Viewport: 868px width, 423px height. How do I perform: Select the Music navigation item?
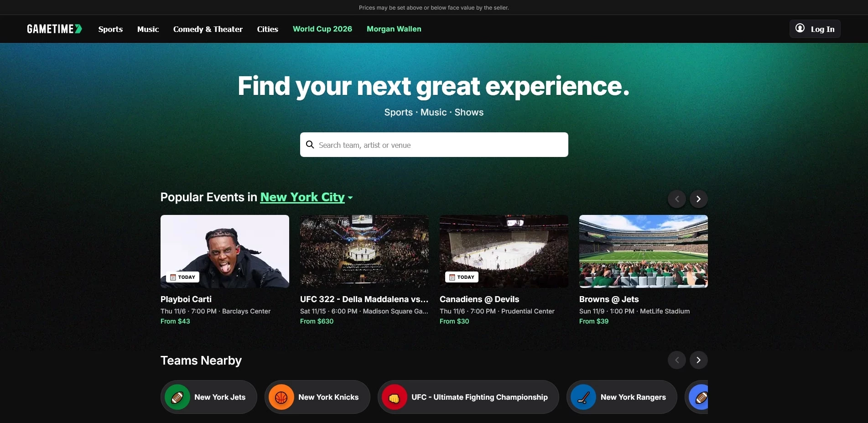148,29
